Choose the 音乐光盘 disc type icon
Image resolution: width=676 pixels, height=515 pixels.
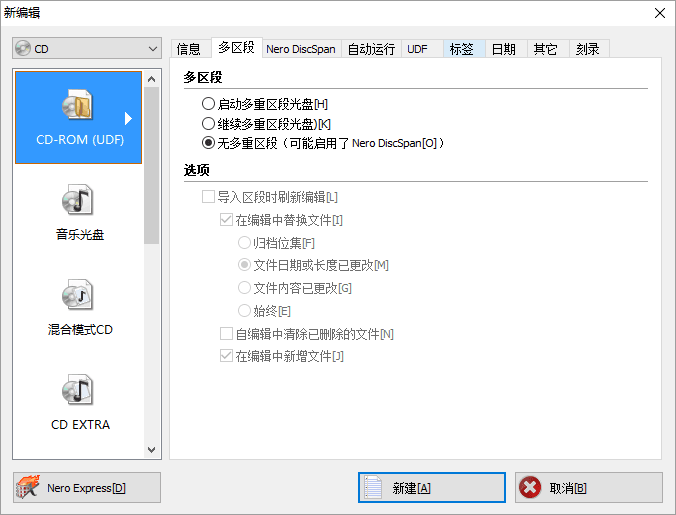(77, 200)
